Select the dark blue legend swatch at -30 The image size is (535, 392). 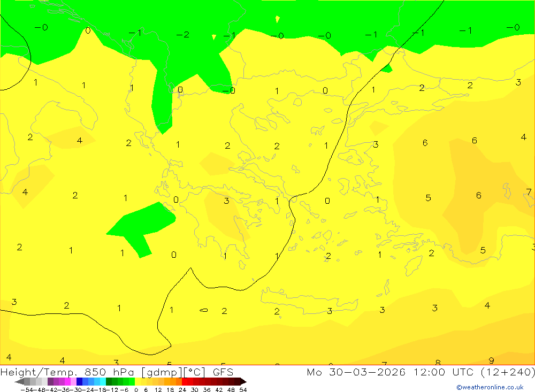pos(79,381)
